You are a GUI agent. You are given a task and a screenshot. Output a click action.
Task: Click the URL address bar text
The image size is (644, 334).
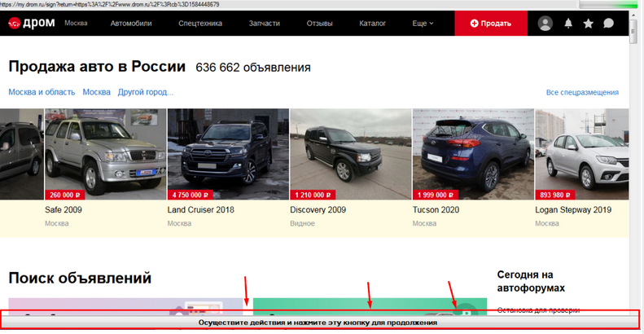tap(110, 4)
